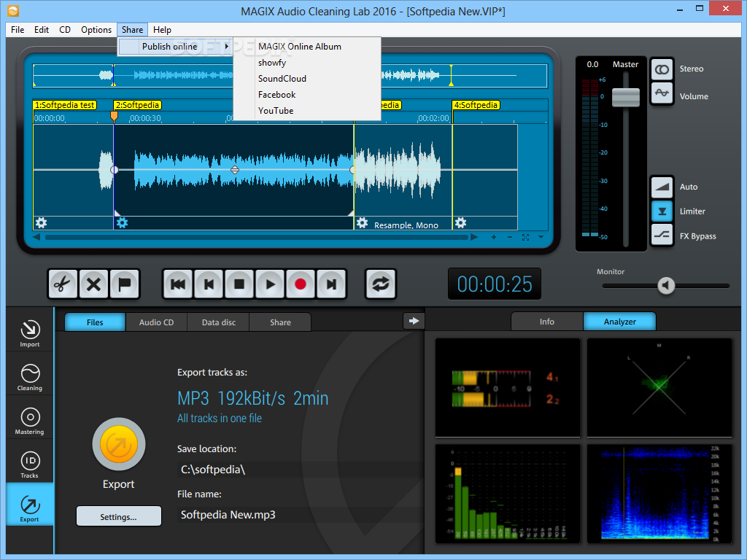The width and height of the screenshot is (747, 560).
Task: Toggle FX Bypass
Action: (x=662, y=235)
